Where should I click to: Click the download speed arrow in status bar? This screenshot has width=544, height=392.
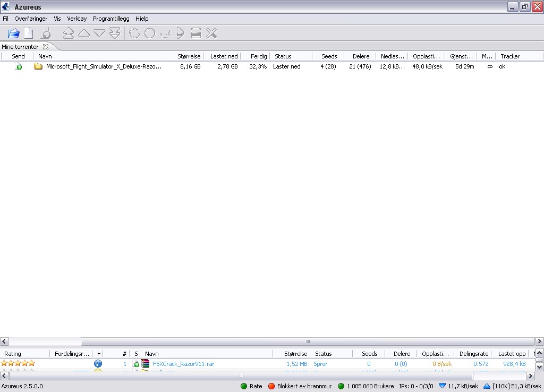click(x=442, y=386)
